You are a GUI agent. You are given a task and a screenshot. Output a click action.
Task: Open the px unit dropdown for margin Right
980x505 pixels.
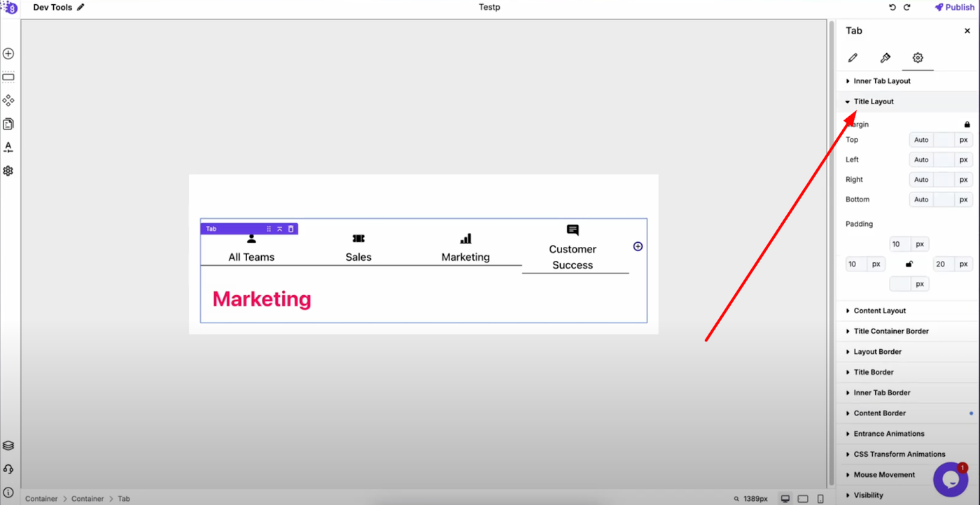tap(964, 180)
